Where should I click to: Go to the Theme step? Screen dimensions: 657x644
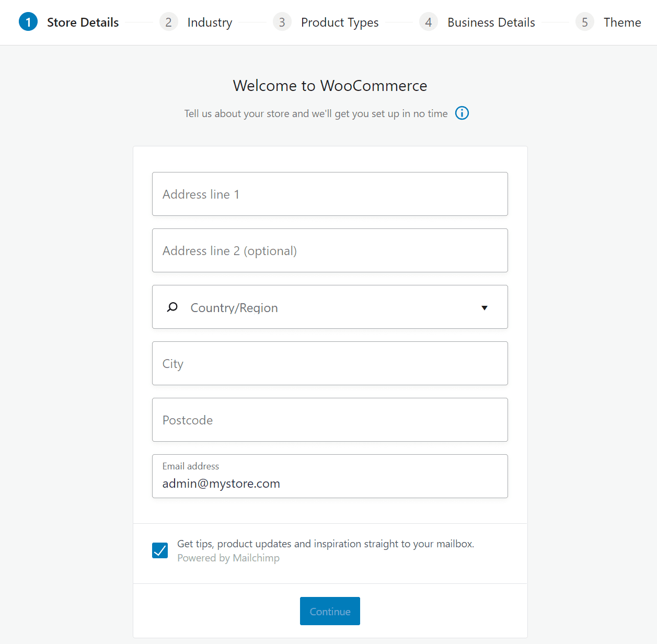coord(622,22)
